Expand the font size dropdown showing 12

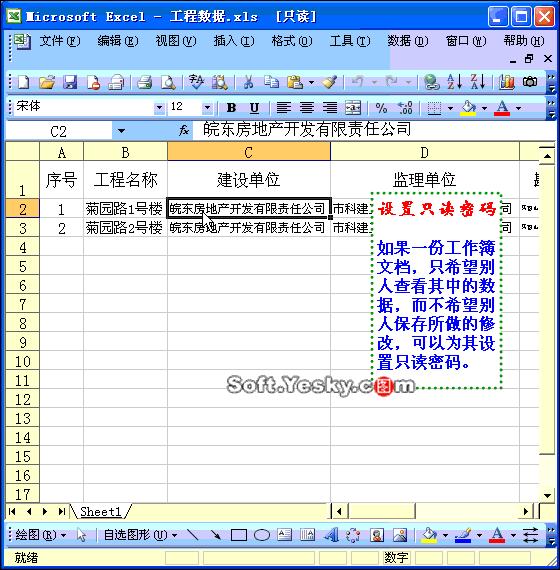[208, 108]
